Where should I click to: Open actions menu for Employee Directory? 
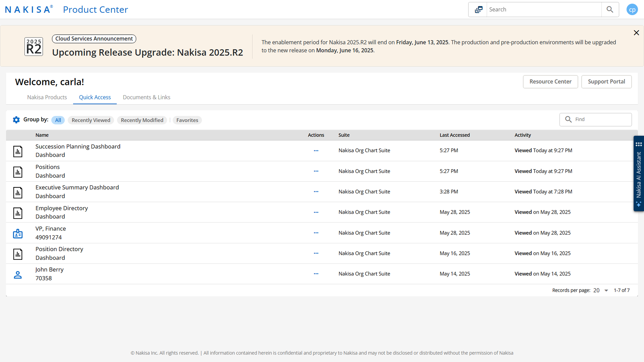pos(316,212)
